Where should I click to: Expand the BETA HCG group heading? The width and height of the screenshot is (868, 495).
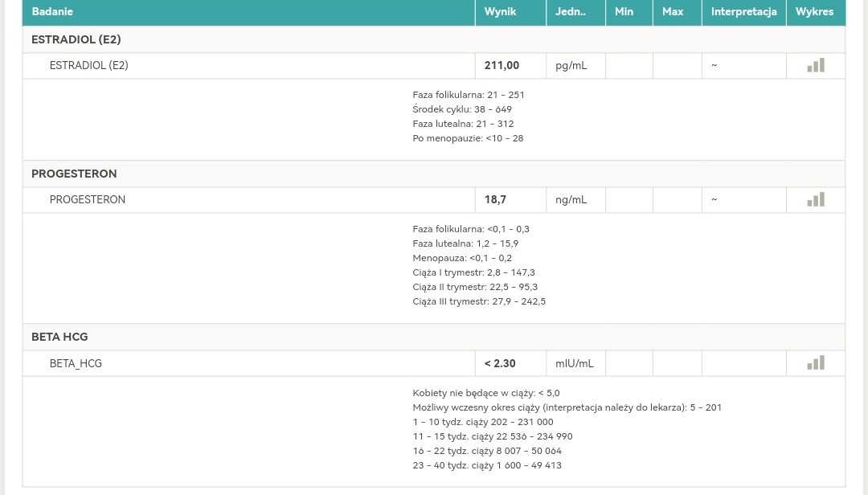coord(59,337)
